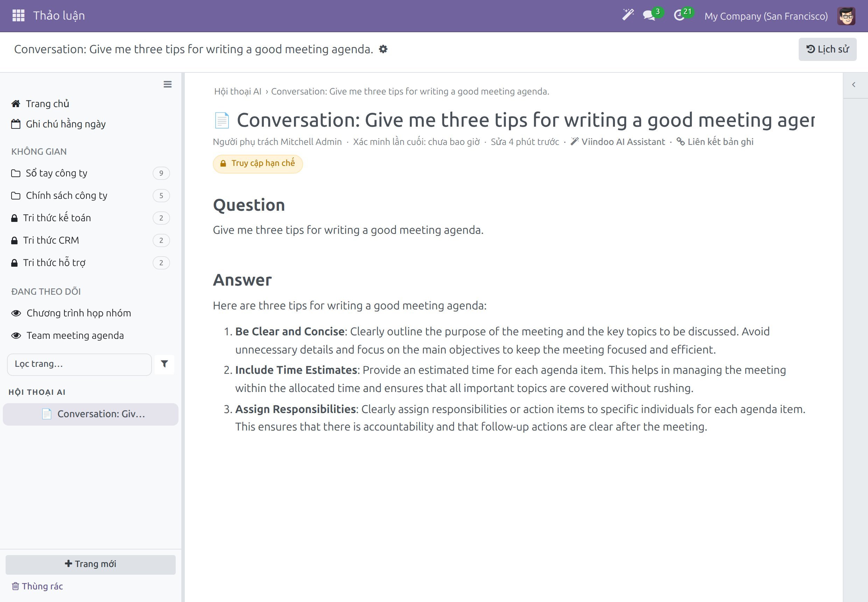The image size is (868, 602).
Task: Click the Lịch sử history button
Action: (x=827, y=49)
